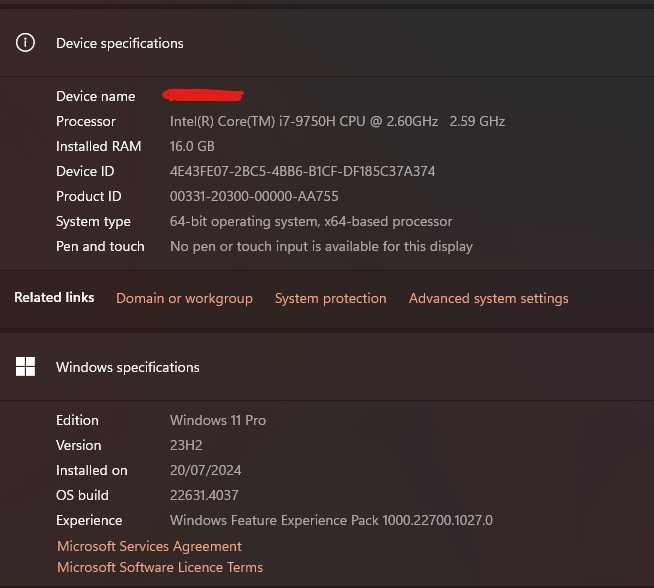Click the System type label
Viewport: 654px width, 588px height.
point(93,221)
